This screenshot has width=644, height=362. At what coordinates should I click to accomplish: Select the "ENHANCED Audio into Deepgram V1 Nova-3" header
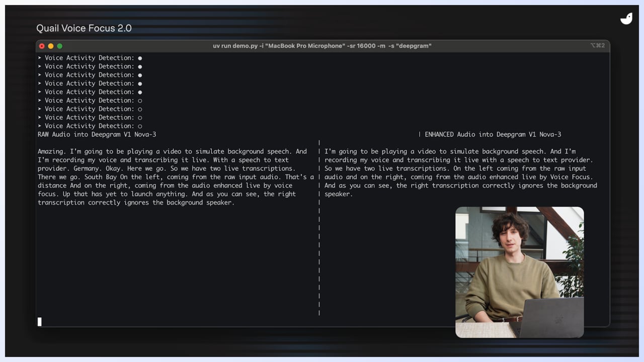pyautogui.click(x=493, y=134)
